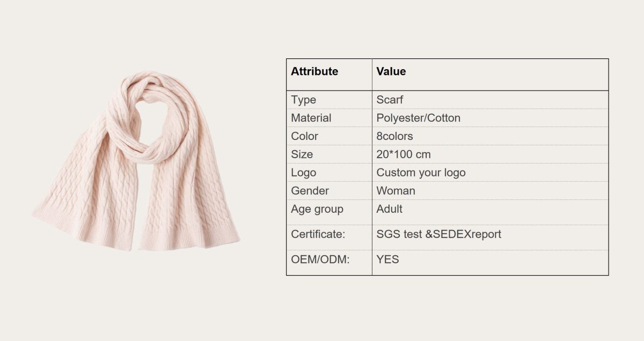Viewport: 644px width, 341px height.
Task: Click the YES value cell
Action: (387, 260)
